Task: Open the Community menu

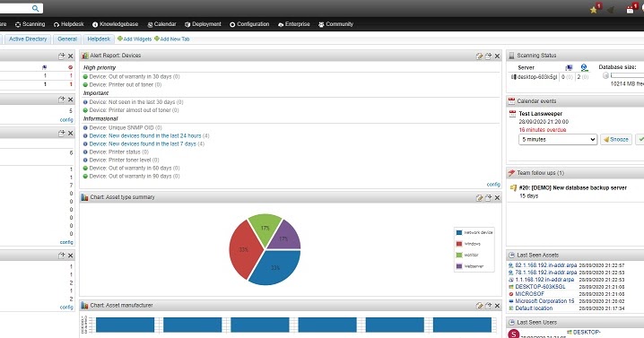Action: point(335,24)
